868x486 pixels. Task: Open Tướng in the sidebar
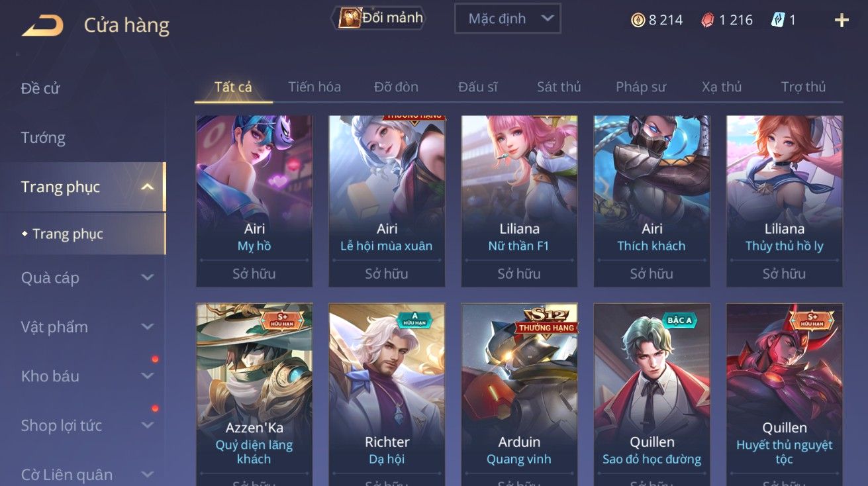pyautogui.click(x=43, y=138)
